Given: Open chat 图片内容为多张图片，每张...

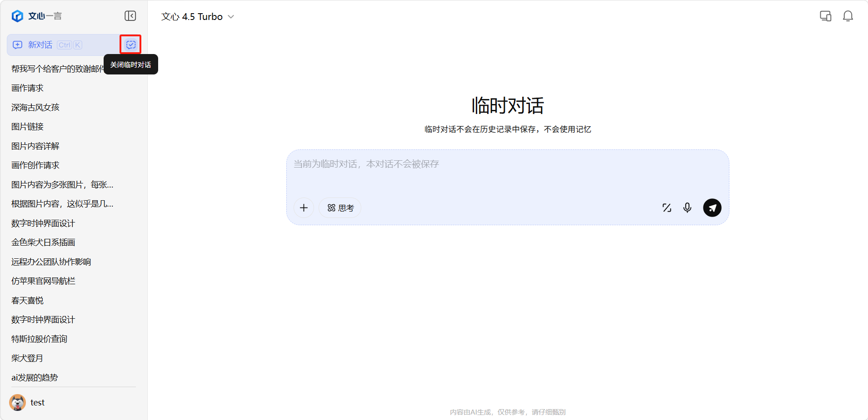Looking at the screenshot, I should point(62,184).
